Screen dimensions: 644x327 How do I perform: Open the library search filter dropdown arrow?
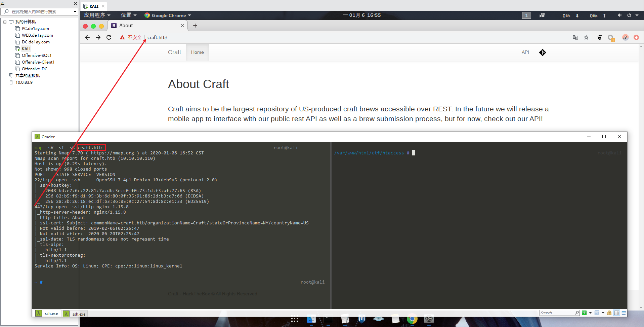pyautogui.click(x=75, y=12)
